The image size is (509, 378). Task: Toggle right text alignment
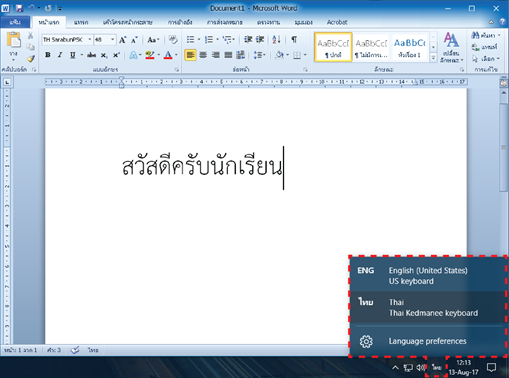click(x=215, y=55)
